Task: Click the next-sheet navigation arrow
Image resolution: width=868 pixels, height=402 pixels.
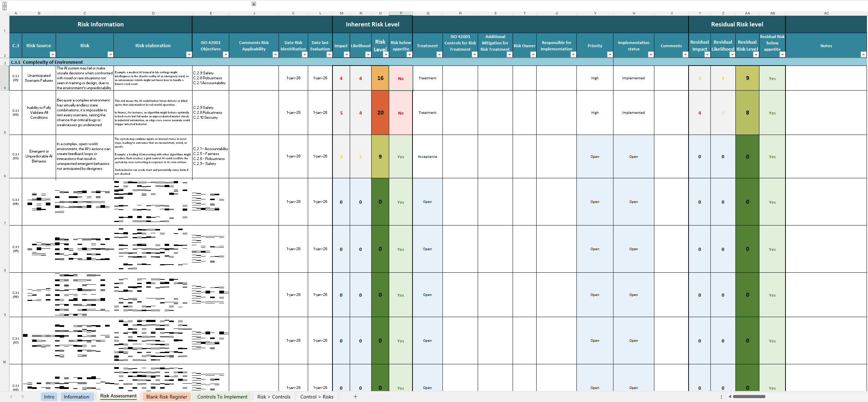Action: [x=23, y=397]
